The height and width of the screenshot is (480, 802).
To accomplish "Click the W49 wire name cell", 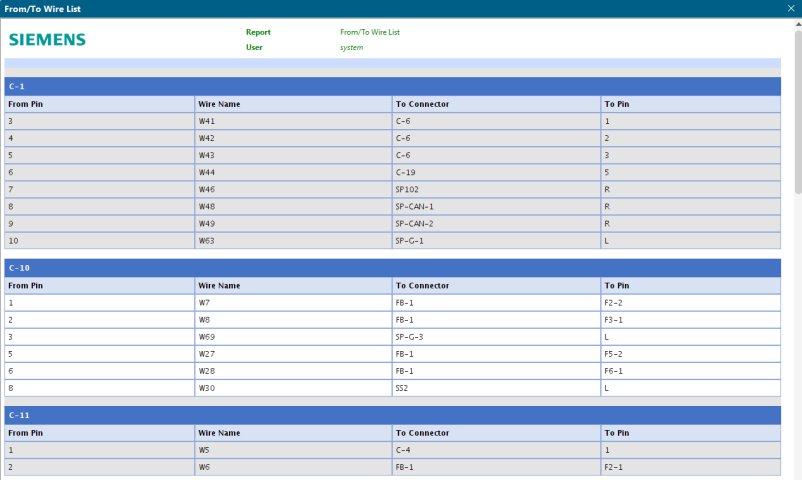I will (x=293, y=224).
